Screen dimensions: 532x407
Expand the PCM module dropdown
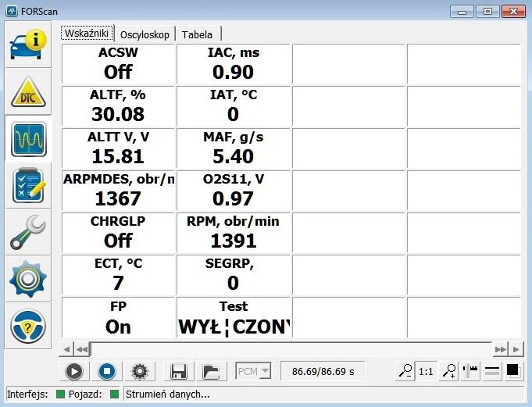[x=253, y=372]
